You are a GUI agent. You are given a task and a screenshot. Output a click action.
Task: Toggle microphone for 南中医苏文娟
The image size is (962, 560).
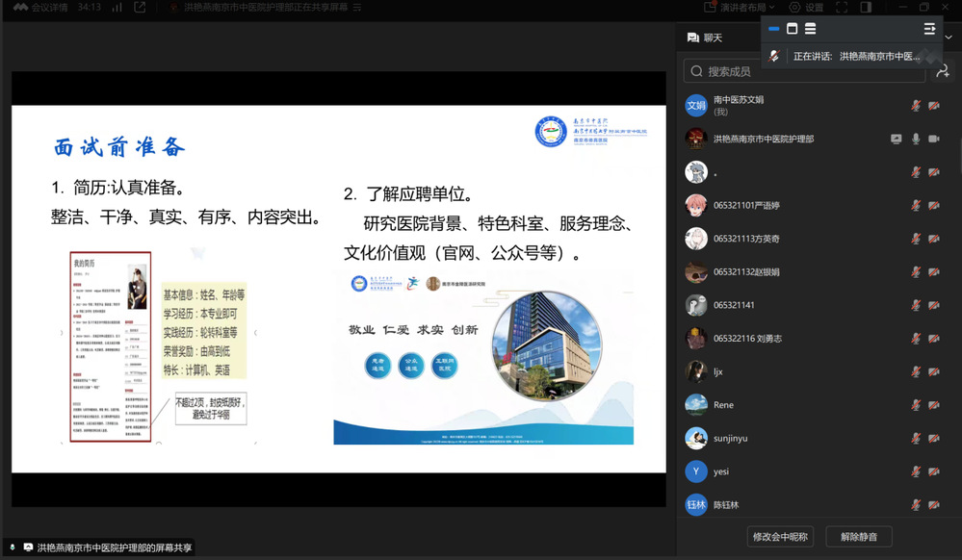coord(915,106)
